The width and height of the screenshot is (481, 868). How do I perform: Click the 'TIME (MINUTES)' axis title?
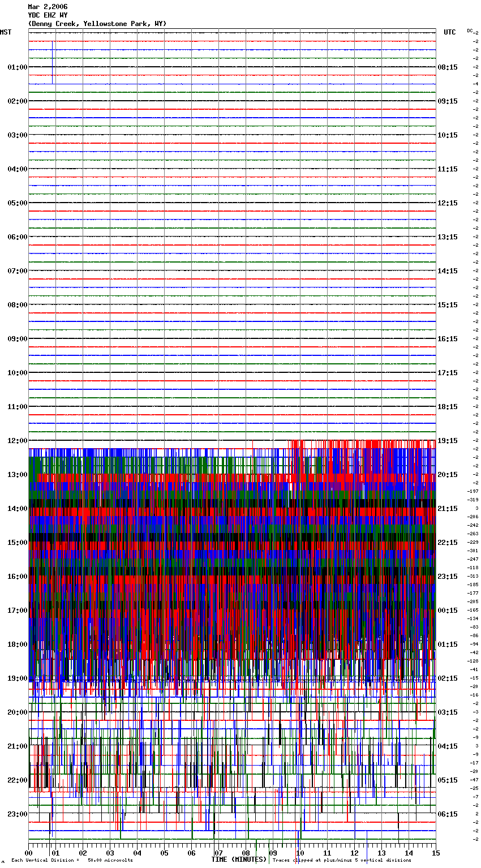click(x=239, y=860)
